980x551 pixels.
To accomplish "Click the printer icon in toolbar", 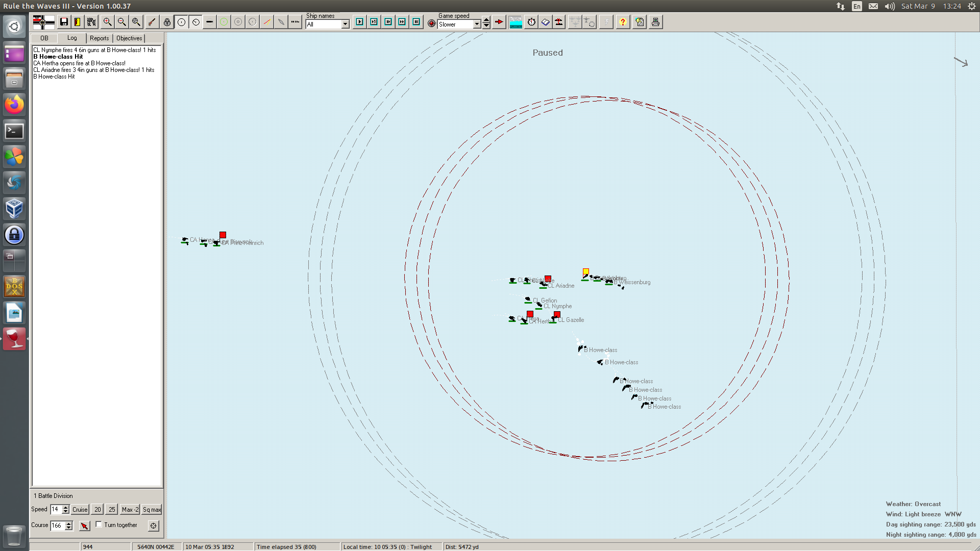I will (x=655, y=22).
